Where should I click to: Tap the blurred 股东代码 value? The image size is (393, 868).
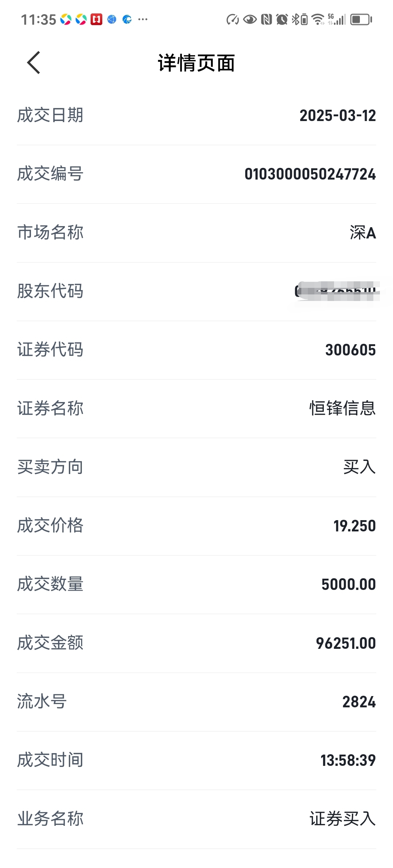point(337,291)
